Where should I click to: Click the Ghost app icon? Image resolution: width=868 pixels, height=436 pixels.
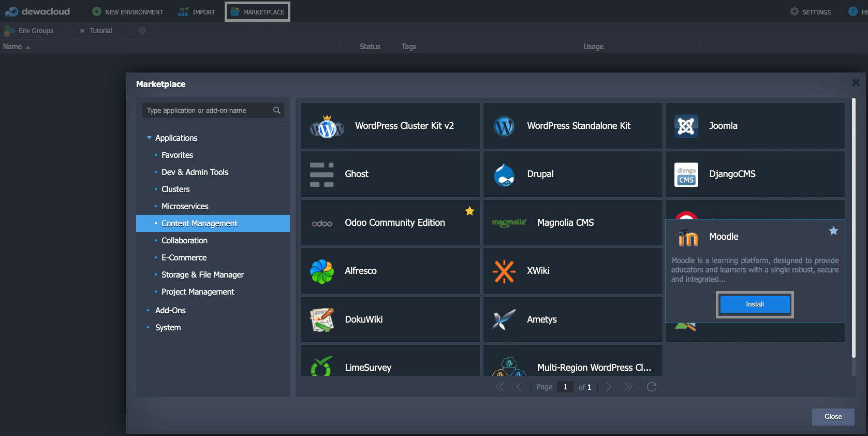322,175
